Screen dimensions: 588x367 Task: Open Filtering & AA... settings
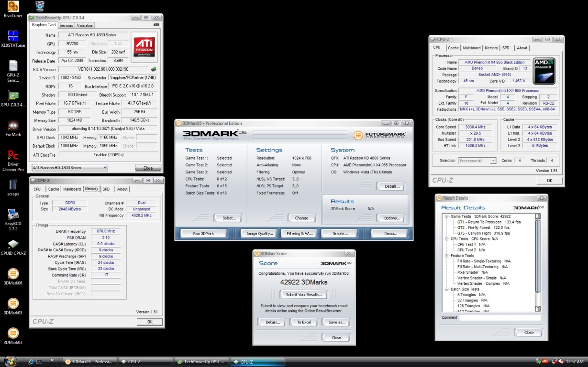300,234
